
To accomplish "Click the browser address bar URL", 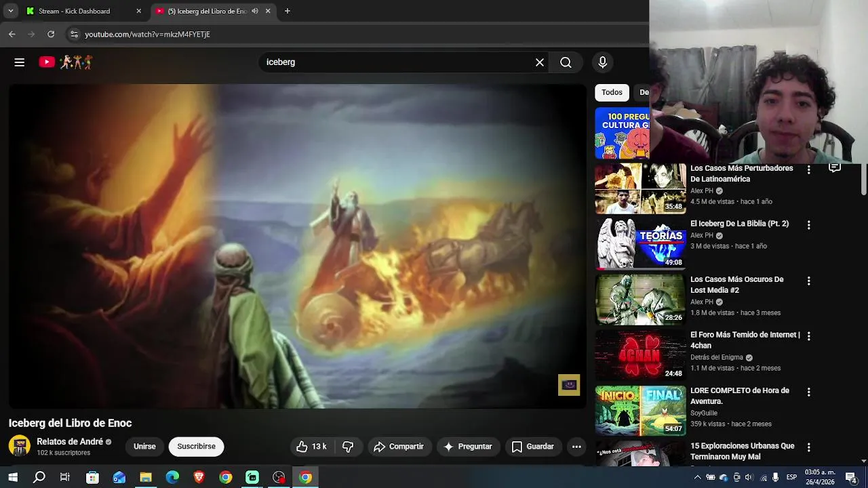I will 147,34.
